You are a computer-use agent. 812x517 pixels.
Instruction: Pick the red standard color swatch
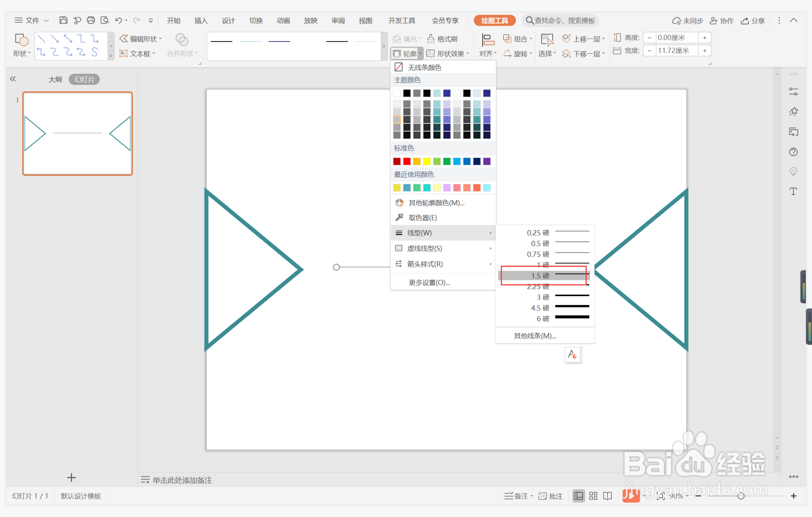[x=406, y=161]
